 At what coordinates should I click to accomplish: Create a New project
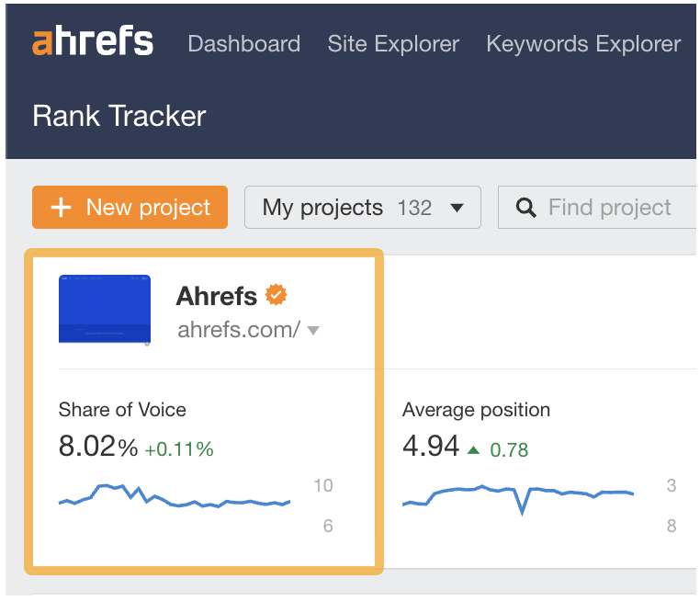tap(130, 208)
